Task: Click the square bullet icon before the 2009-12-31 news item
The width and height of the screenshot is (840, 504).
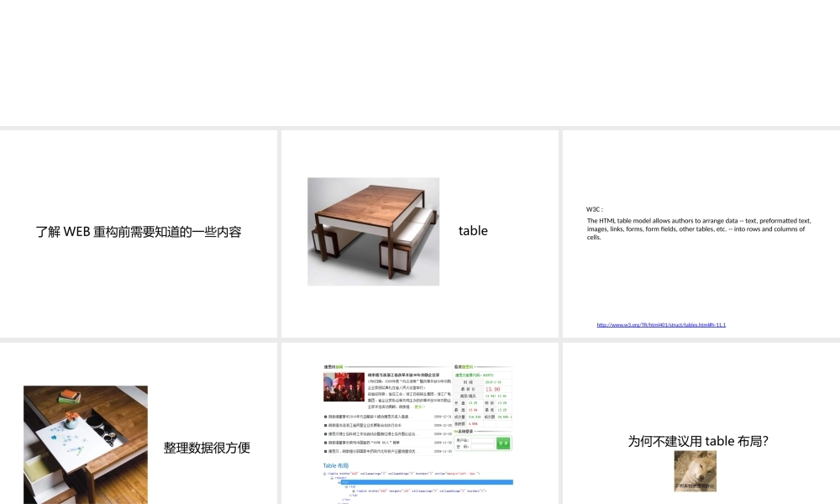Action: (x=324, y=416)
